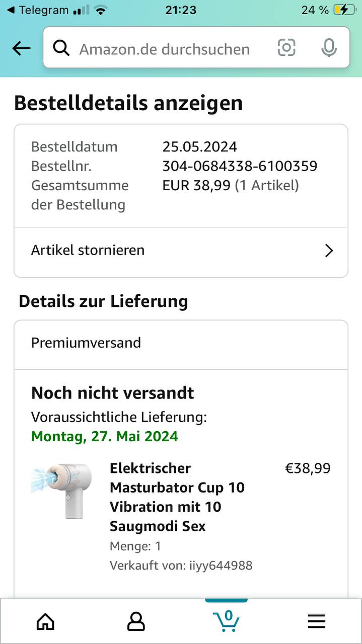
Task: Tap the battery indicator in status bar
Action: pos(344,10)
